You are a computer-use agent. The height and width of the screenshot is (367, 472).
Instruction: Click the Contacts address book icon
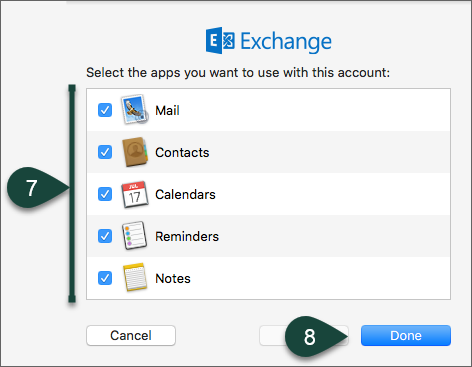[x=135, y=152]
